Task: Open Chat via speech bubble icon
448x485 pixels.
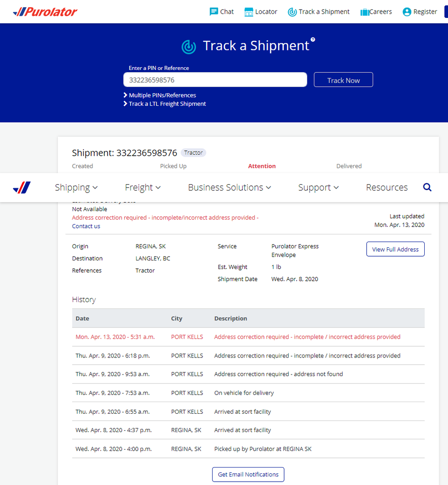Action: coord(214,12)
